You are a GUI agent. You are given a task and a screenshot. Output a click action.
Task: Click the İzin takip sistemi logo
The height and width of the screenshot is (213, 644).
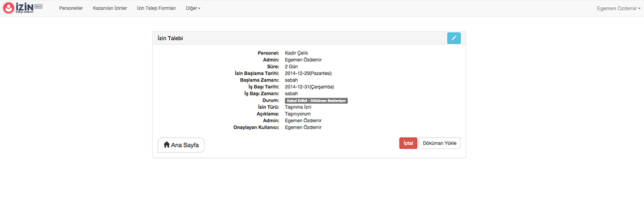(23, 8)
